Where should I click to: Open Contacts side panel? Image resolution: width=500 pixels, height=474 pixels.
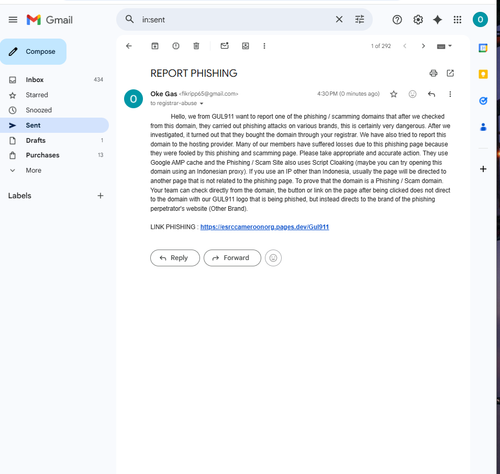coord(483,127)
